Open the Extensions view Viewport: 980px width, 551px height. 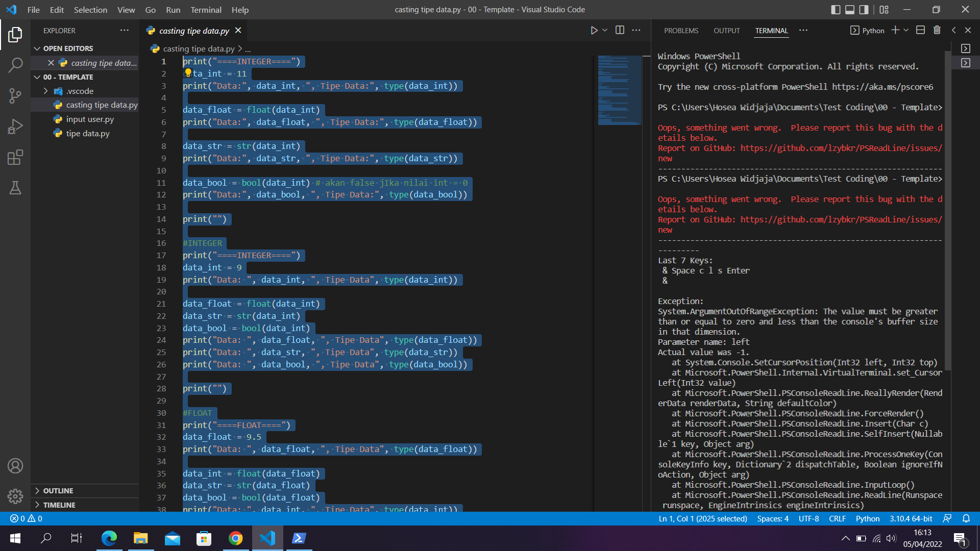point(15,157)
